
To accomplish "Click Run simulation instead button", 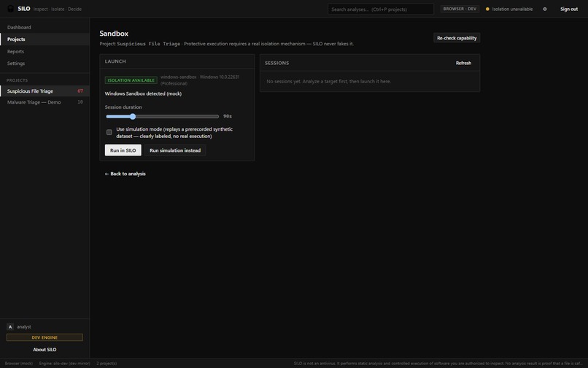I will point(175,150).
